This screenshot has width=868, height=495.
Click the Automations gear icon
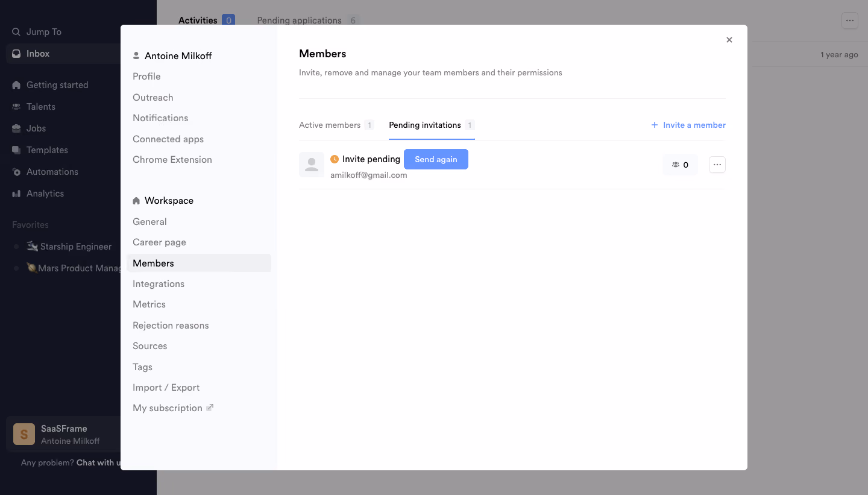coord(16,172)
